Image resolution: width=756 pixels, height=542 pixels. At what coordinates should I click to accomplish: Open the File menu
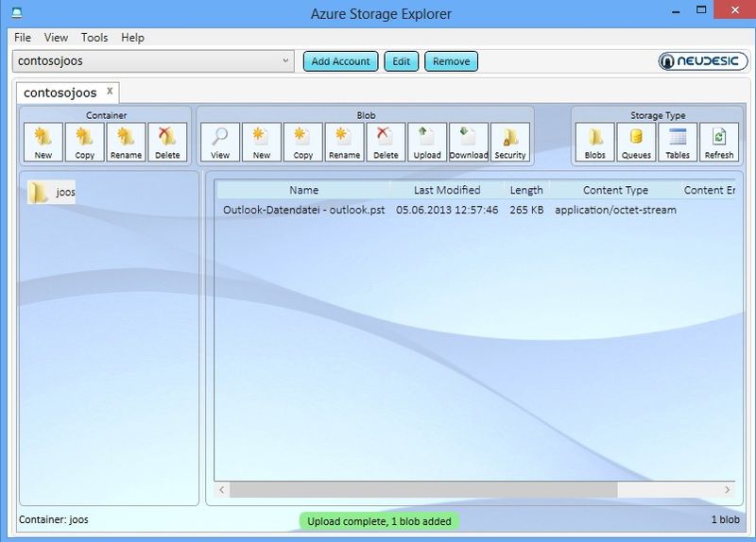(x=23, y=38)
